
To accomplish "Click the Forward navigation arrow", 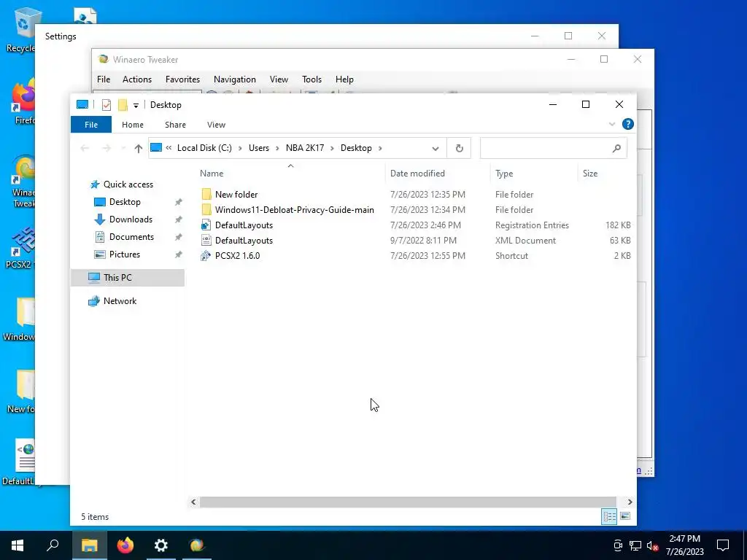I will tap(107, 148).
